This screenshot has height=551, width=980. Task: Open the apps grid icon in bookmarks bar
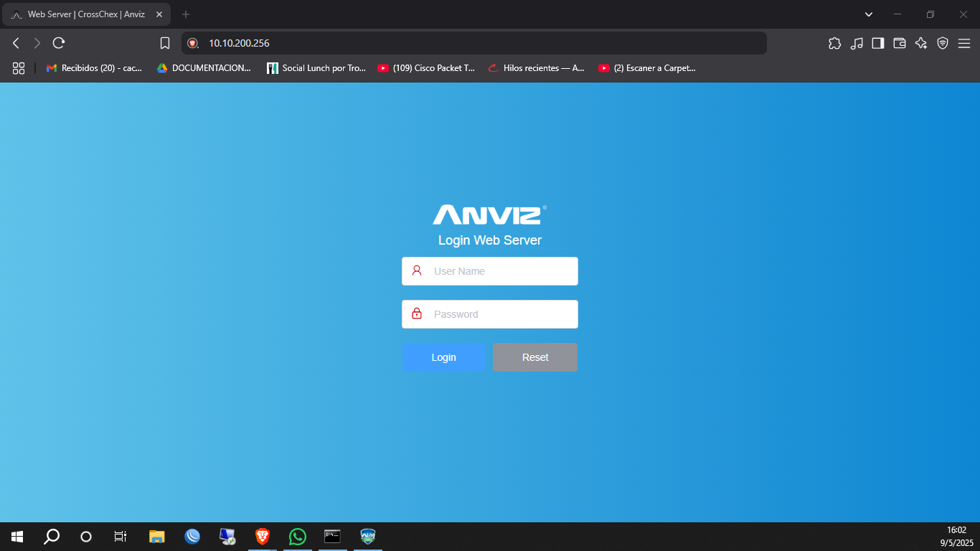(19, 68)
